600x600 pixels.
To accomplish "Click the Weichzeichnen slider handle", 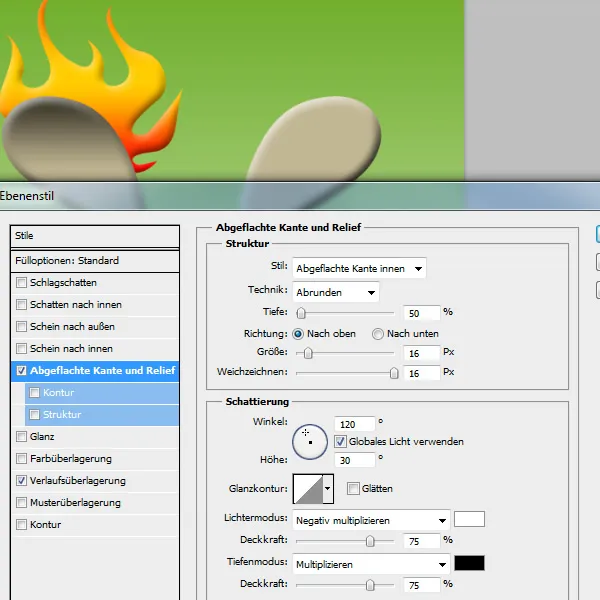I will (x=394, y=373).
